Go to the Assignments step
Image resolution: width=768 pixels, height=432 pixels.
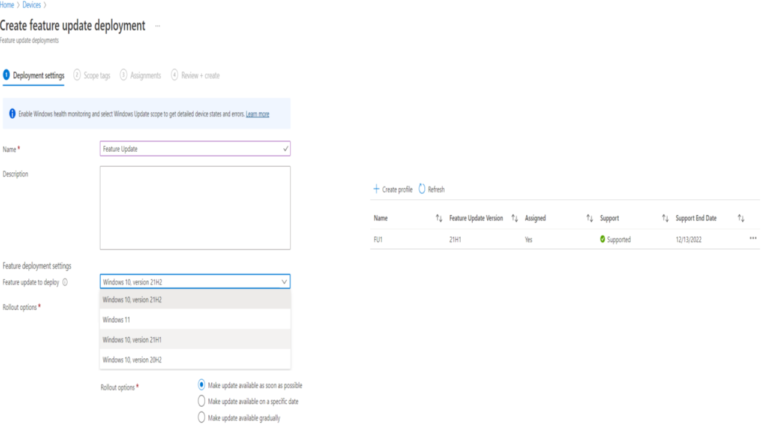140,75
